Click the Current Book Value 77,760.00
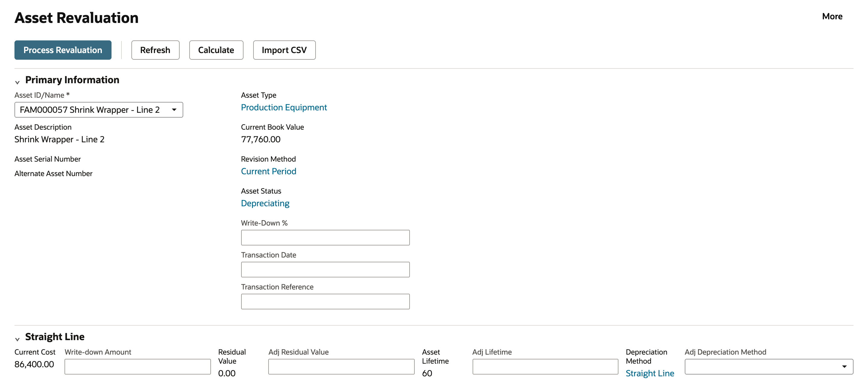The width and height of the screenshot is (868, 392). (260, 139)
